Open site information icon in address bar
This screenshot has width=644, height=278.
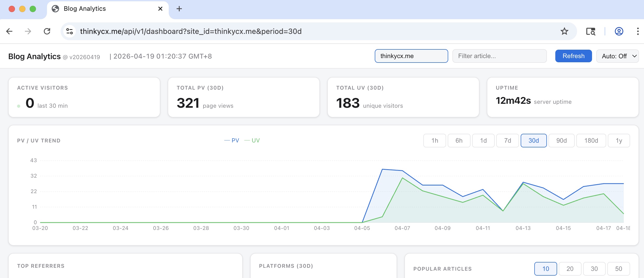pyautogui.click(x=70, y=31)
